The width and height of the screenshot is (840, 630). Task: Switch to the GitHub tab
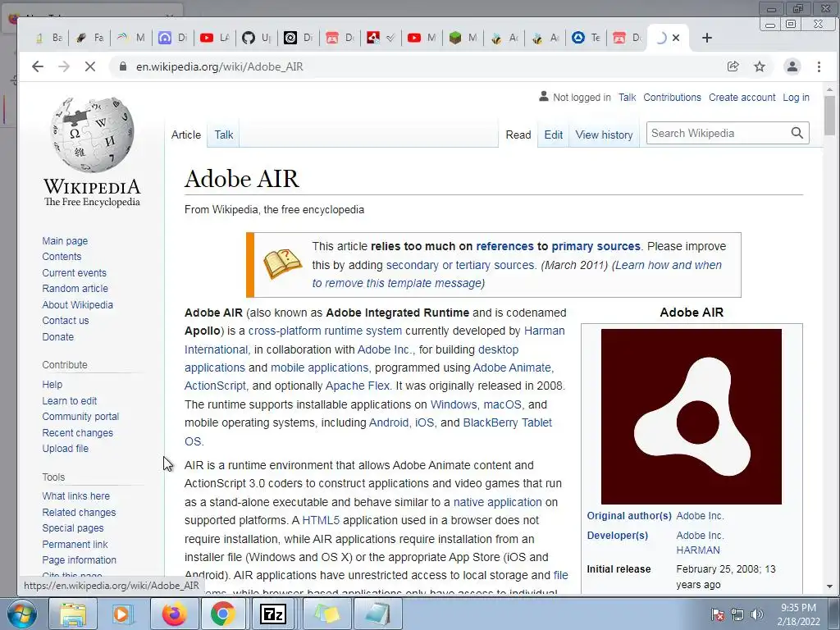(255, 38)
